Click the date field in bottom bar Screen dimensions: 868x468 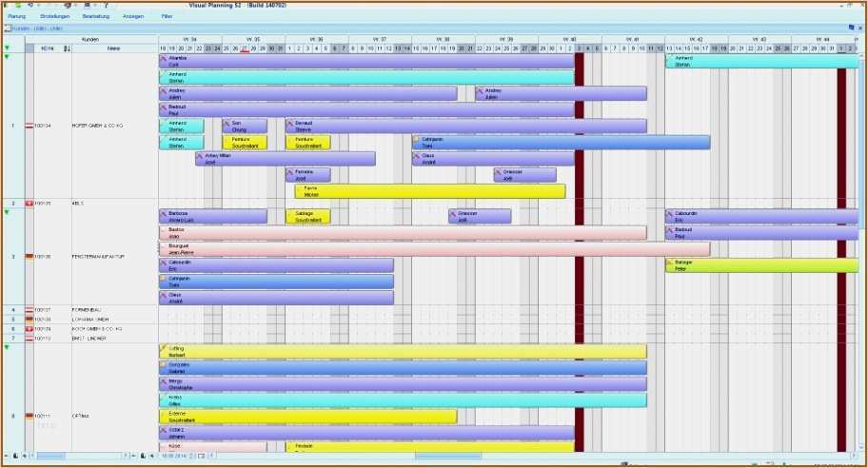tap(174, 456)
